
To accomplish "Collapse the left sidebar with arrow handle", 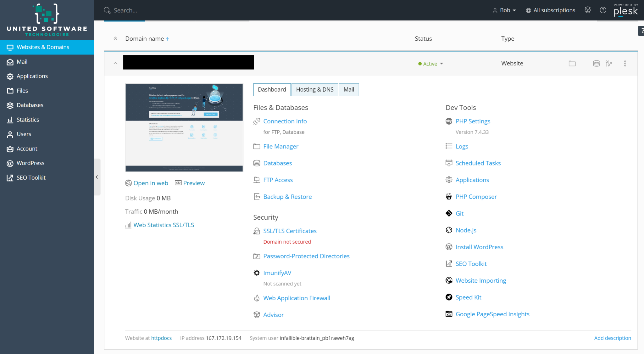I will 97,177.
